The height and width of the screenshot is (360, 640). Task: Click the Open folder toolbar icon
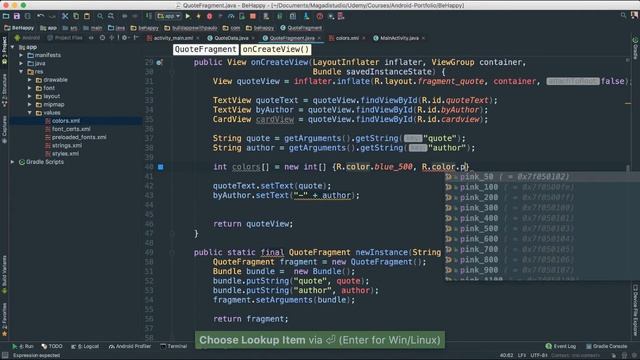[6, 16]
